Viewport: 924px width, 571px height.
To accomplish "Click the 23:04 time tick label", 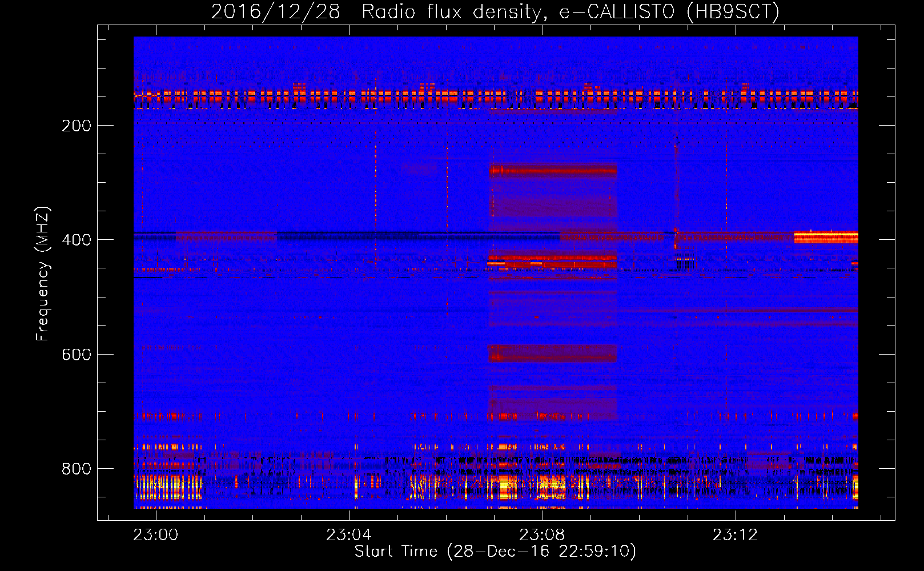I will 349,534.
